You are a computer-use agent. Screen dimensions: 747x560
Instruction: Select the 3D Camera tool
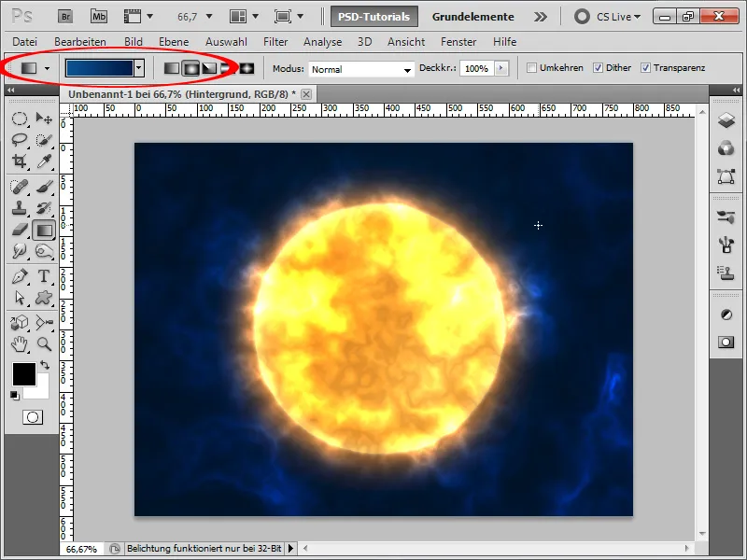[44, 322]
